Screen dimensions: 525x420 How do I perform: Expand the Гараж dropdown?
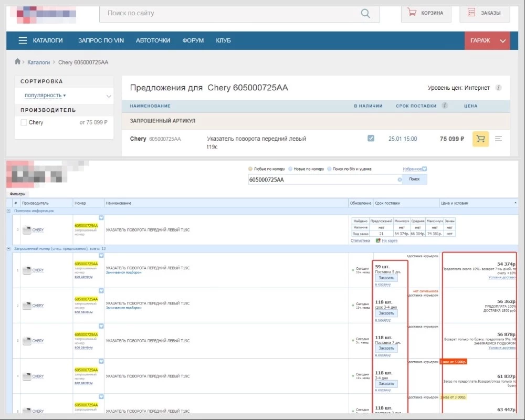coord(502,40)
